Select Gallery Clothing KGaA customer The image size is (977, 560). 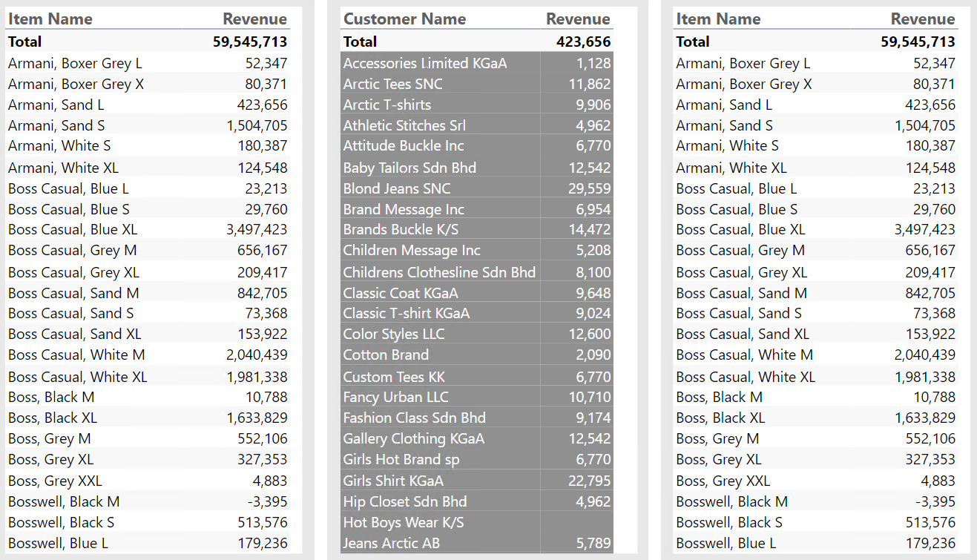pos(414,438)
